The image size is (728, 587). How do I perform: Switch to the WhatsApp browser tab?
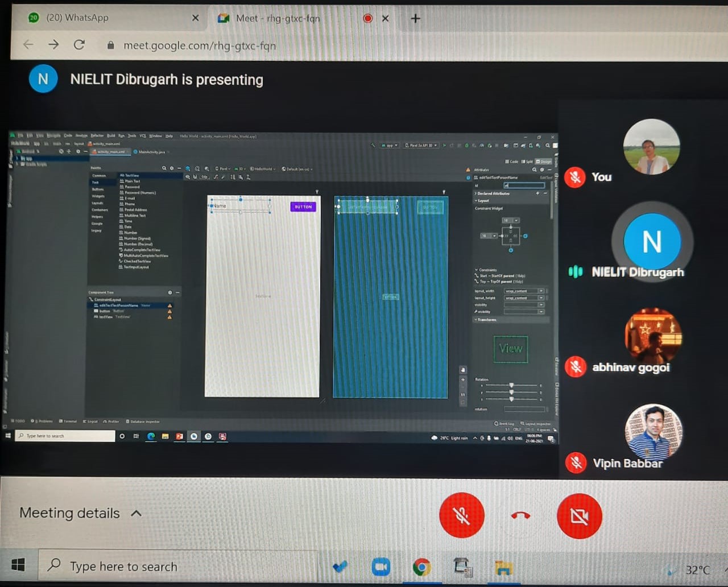(x=108, y=18)
